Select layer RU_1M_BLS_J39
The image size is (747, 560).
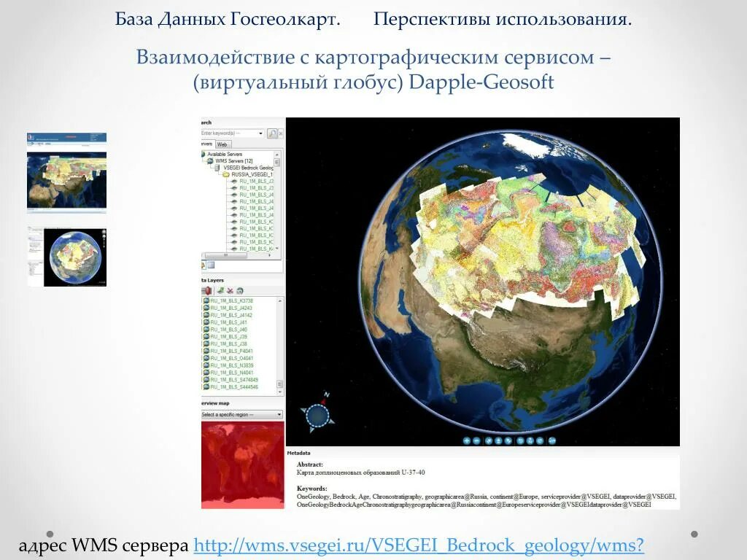(228, 337)
